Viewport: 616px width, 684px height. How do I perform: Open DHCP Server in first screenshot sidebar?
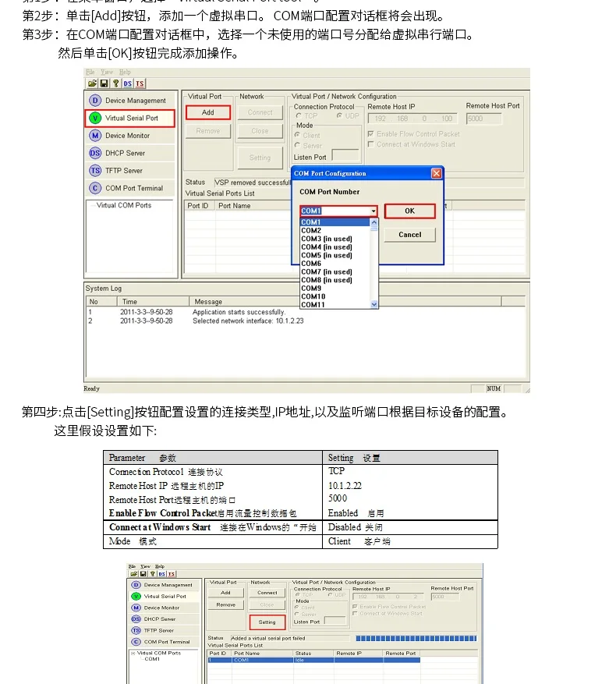[130, 153]
